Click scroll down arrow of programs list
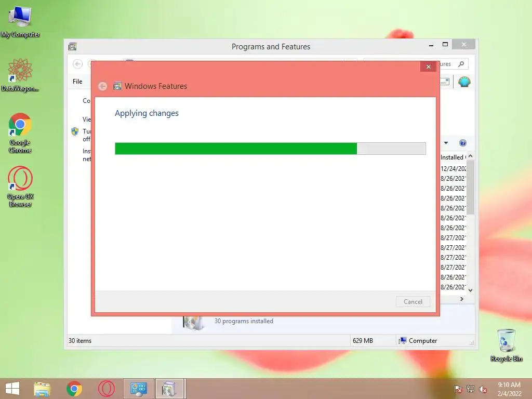The width and height of the screenshot is (532, 399). pos(470,290)
